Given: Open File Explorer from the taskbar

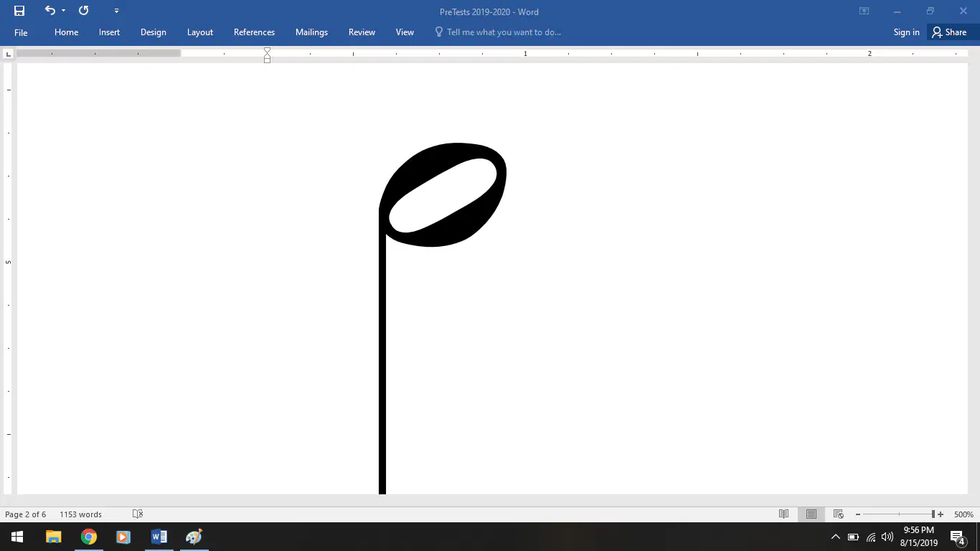Looking at the screenshot, I should click(54, 537).
